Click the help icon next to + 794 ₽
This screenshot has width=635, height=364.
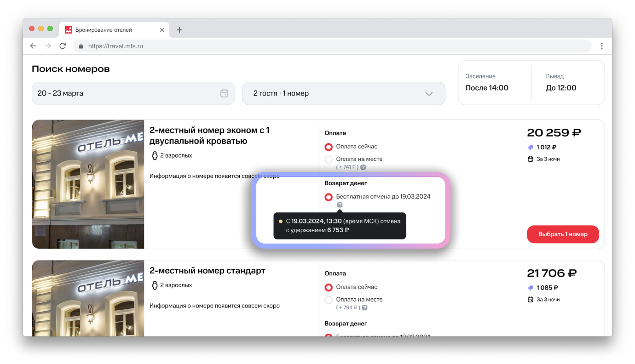point(365,307)
